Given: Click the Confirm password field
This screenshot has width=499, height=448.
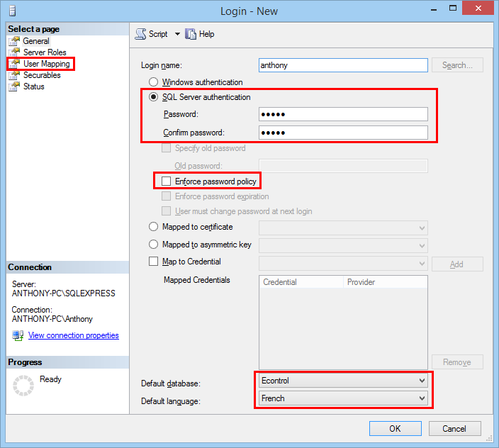Looking at the screenshot, I should pyautogui.click(x=343, y=133).
